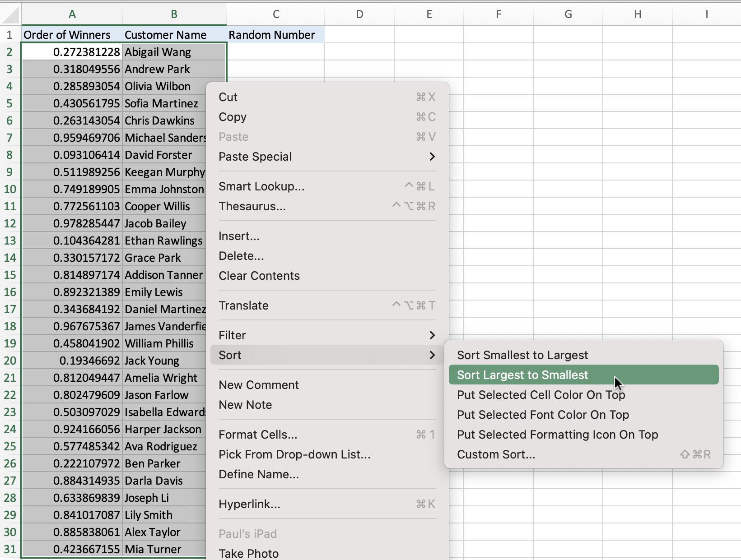Viewport: 741px width, 560px height.
Task: Expand the Sort submenu entry
Action: click(x=327, y=355)
